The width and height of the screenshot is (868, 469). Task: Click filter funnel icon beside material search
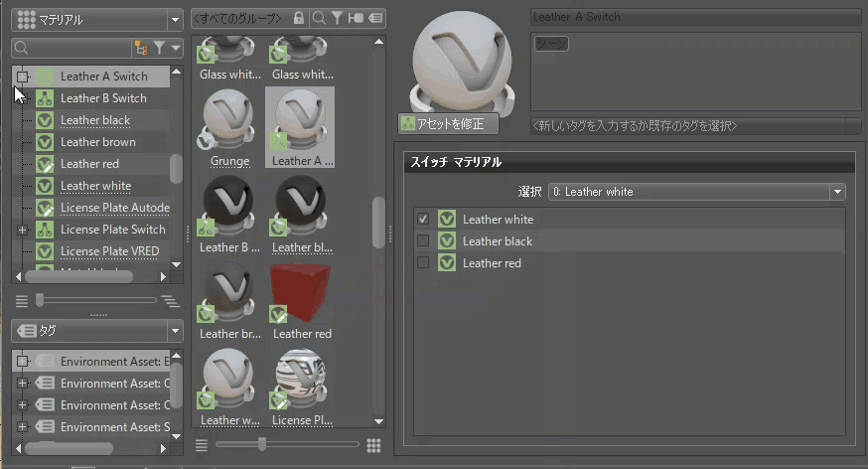160,48
